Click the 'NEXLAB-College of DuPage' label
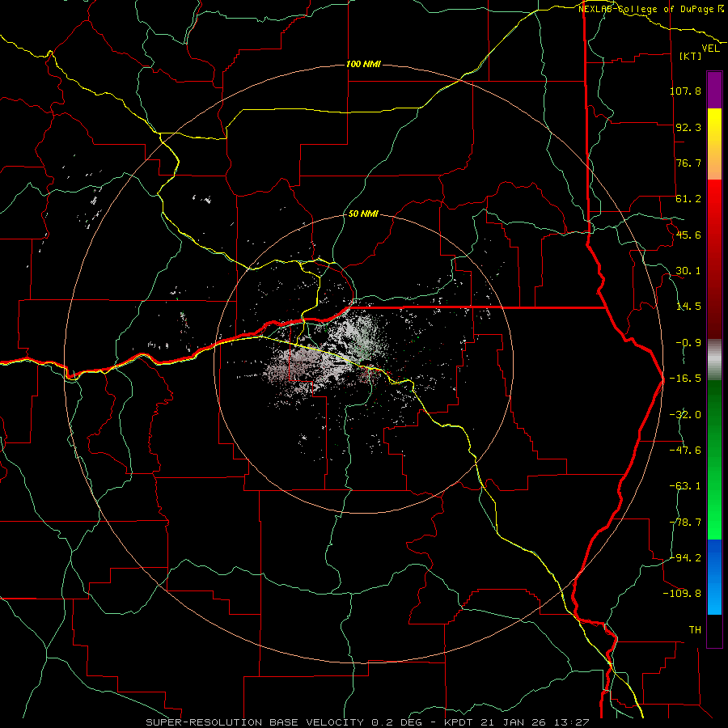This screenshot has height=728, width=728. click(645, 9)
